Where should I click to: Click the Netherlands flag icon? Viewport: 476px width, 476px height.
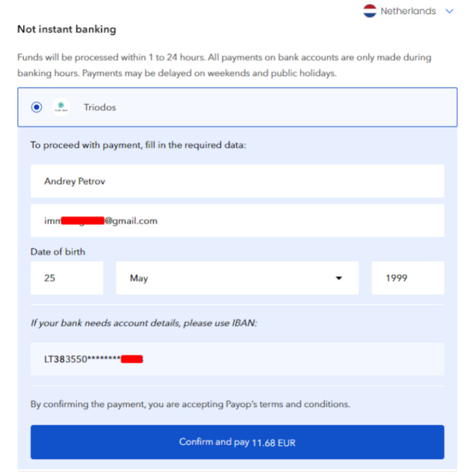click(x=370, y=11)
